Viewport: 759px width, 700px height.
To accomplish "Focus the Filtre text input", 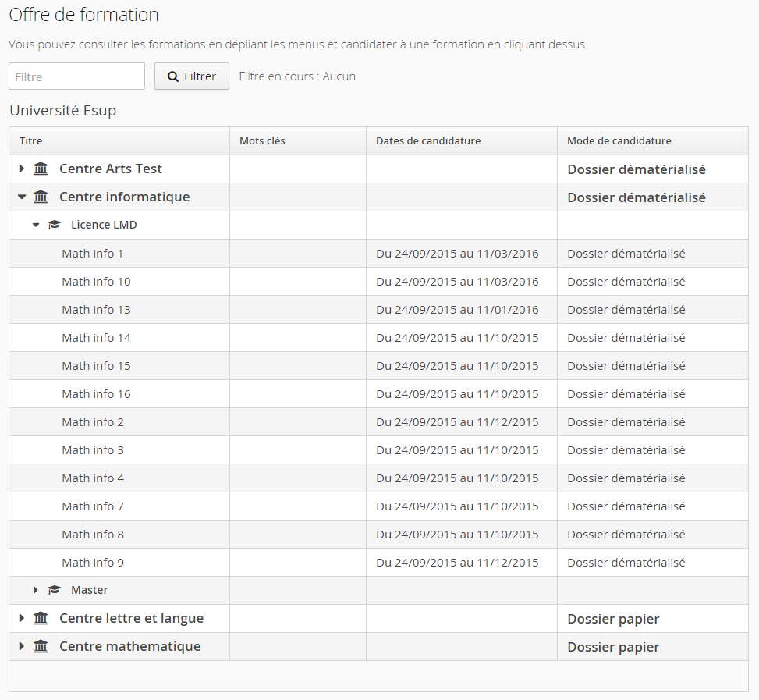I will 76,76.
